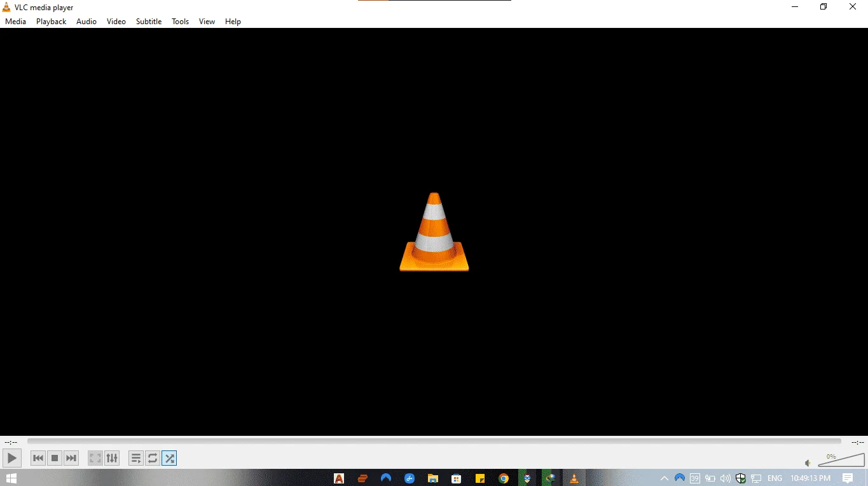Close the VLC media player window
This screenshot has width=868, height=486.
[x=853, y=7]
